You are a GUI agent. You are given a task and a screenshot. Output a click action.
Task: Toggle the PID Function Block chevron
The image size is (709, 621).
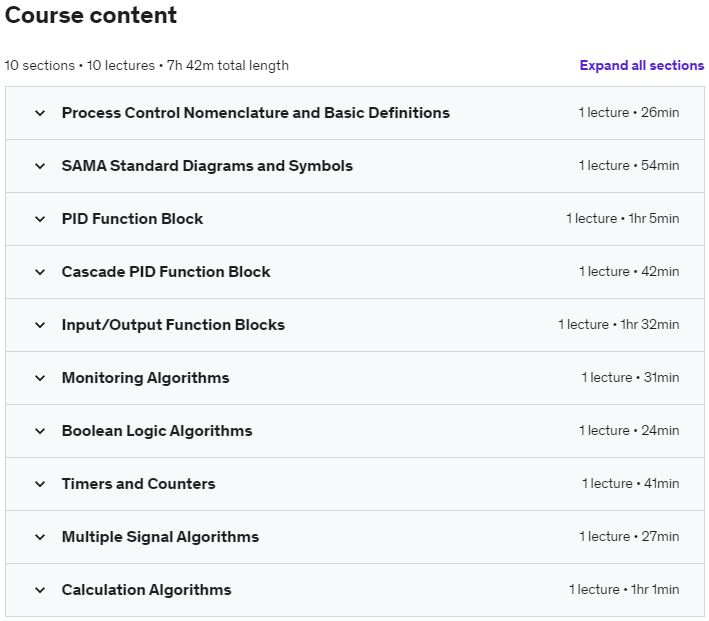point(40,219)
